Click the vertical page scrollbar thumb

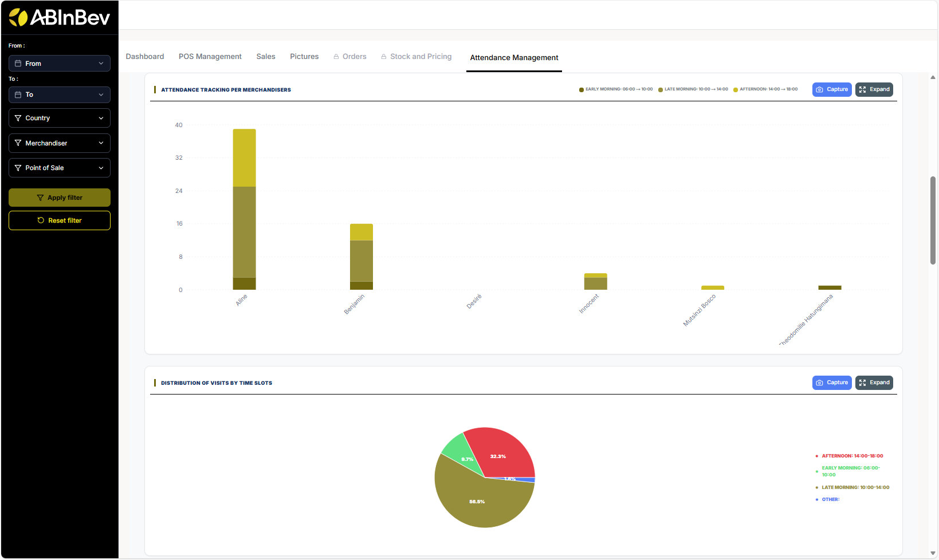pyautogui.click(x=933, y=220)
